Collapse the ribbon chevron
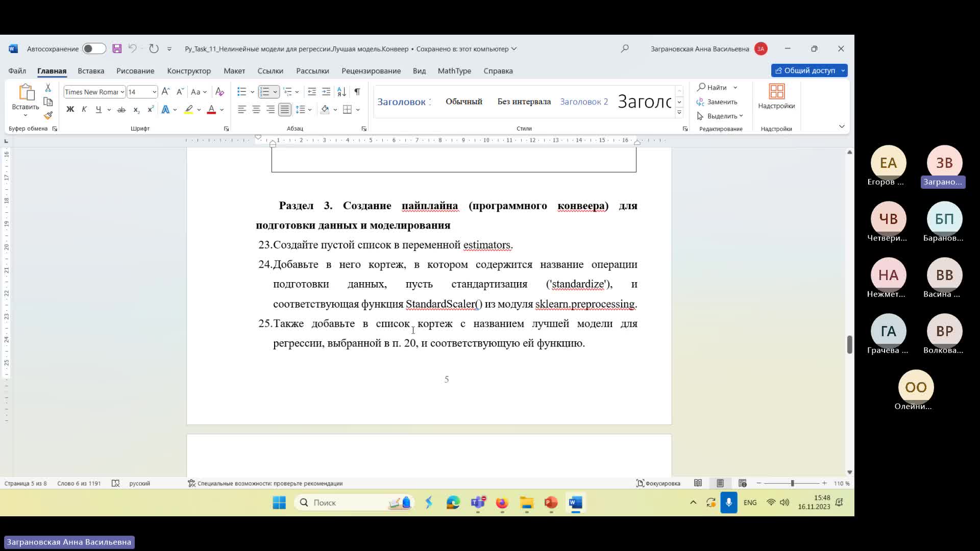Viewport: 980px width, 551px height. (x=842, y=126)
